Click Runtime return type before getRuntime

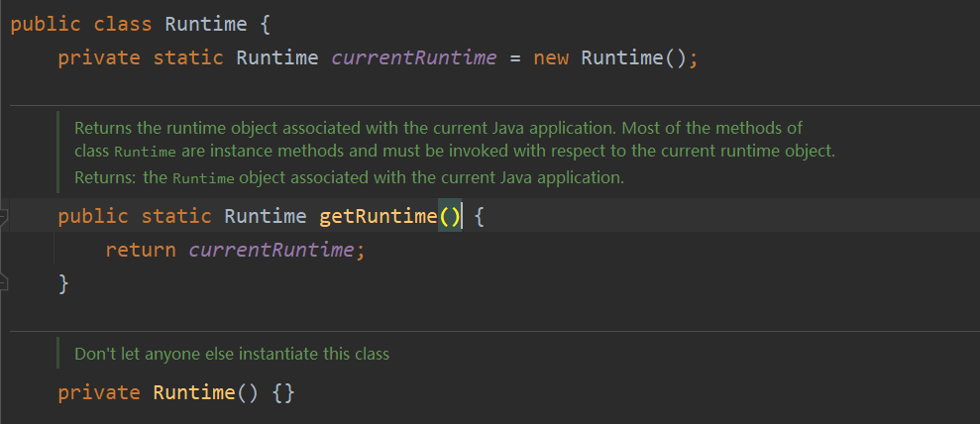click(x=265, y=216)
